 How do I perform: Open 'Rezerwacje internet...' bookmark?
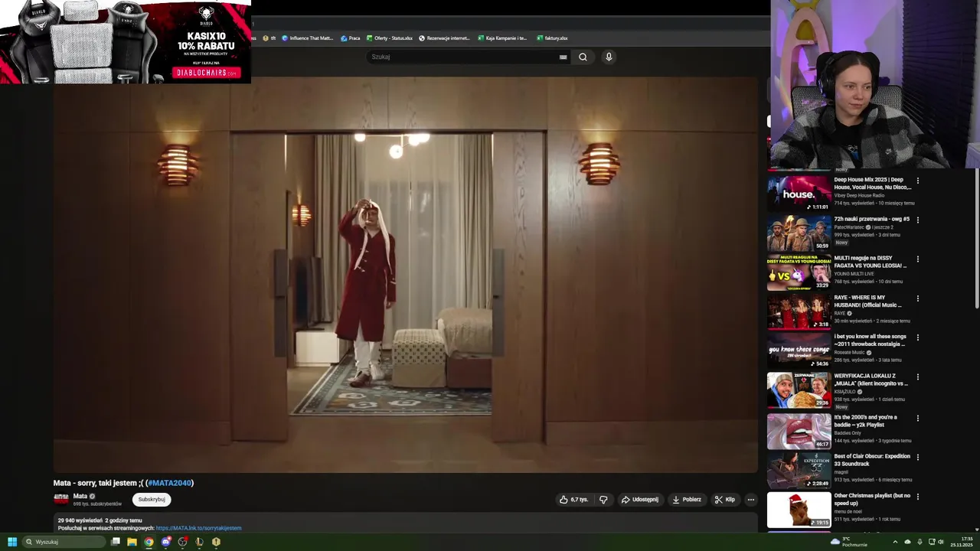[x=444, y=38]
